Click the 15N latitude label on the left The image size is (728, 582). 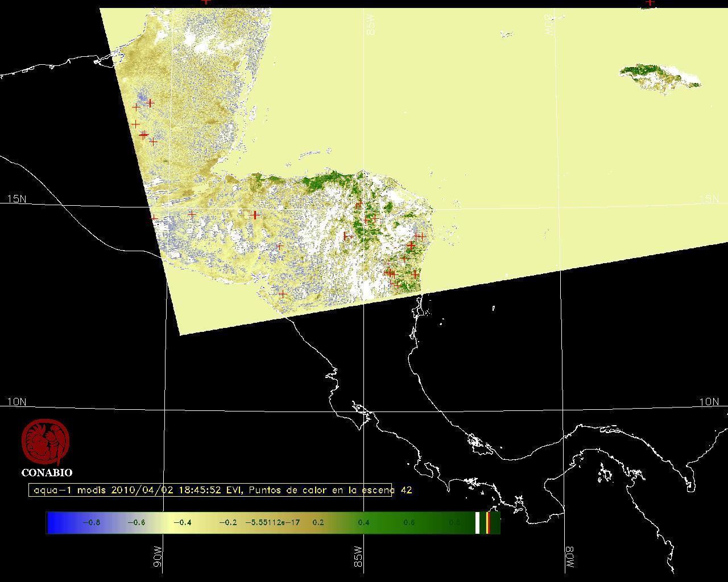click(16, 199)
